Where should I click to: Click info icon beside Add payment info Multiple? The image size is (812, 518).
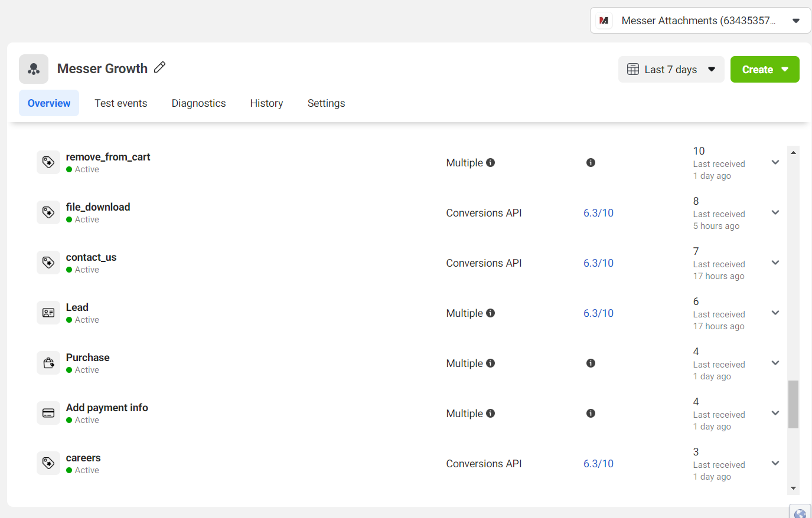tap(490, 414)
